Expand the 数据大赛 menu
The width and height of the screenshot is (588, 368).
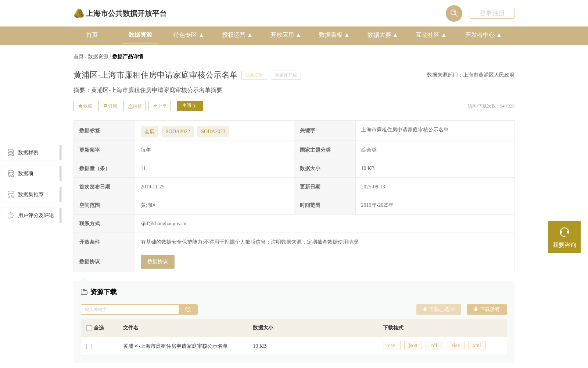383,35
